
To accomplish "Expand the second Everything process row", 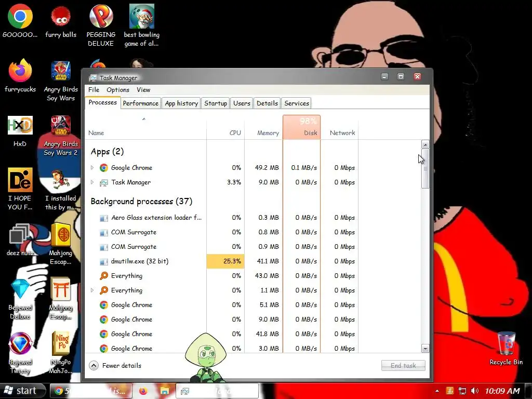I will [92, 290].
